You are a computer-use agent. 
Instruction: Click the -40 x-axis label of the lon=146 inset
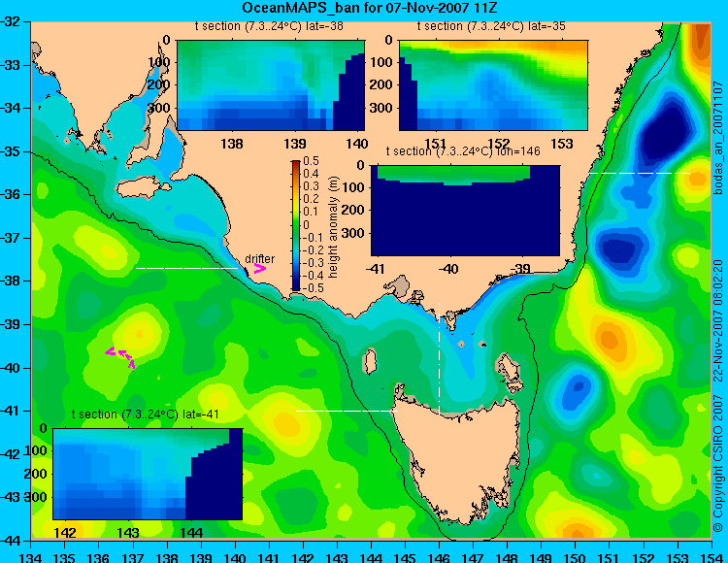(x=449, y=269)
